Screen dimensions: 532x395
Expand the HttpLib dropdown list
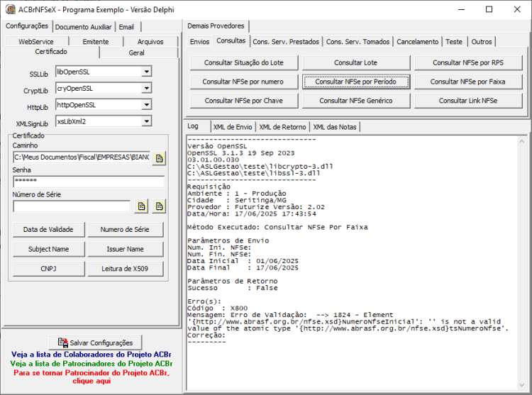click(147, 105)
